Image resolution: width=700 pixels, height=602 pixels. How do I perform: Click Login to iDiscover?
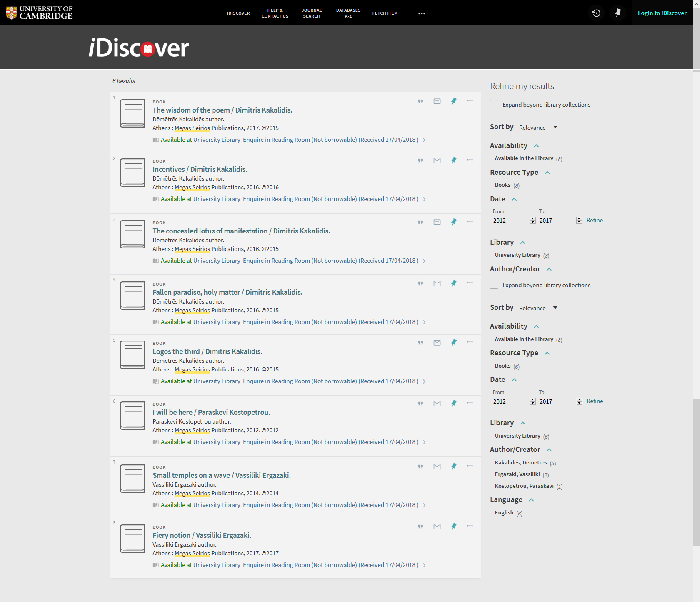pyautogui.click(x=662, y=13)
